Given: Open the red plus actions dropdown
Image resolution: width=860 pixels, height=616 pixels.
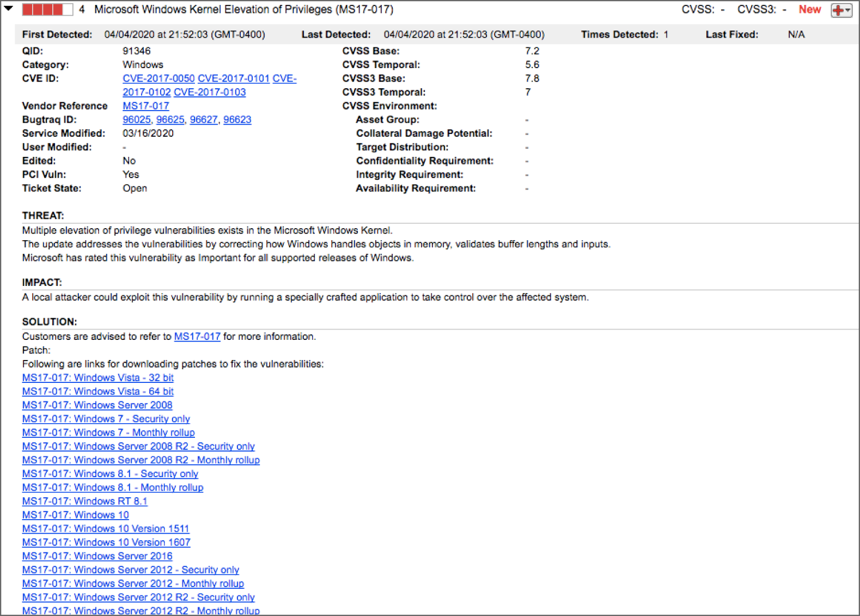Looking at the screenshot, I should (x=841, y=10).
